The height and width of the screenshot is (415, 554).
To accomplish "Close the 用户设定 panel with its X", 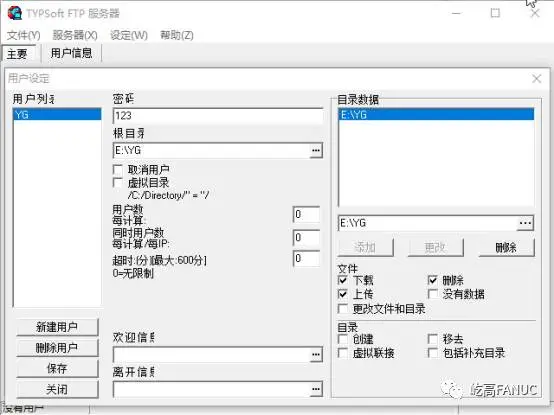I will click(x=536, y=78).
